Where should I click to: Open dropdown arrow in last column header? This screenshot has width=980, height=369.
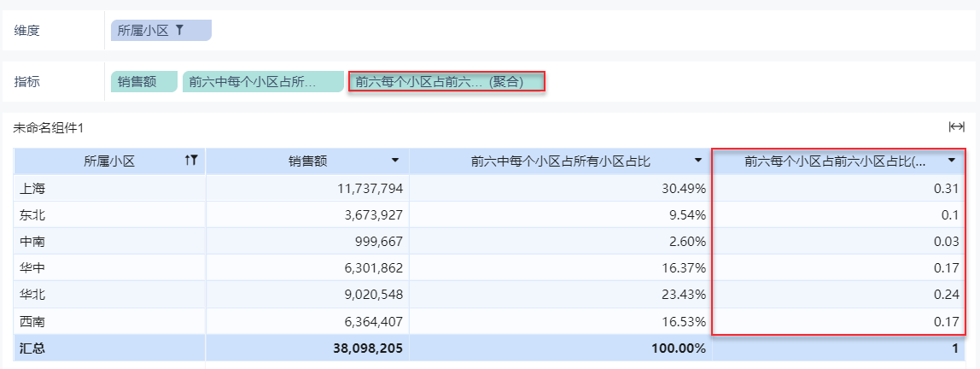(951, 161)
